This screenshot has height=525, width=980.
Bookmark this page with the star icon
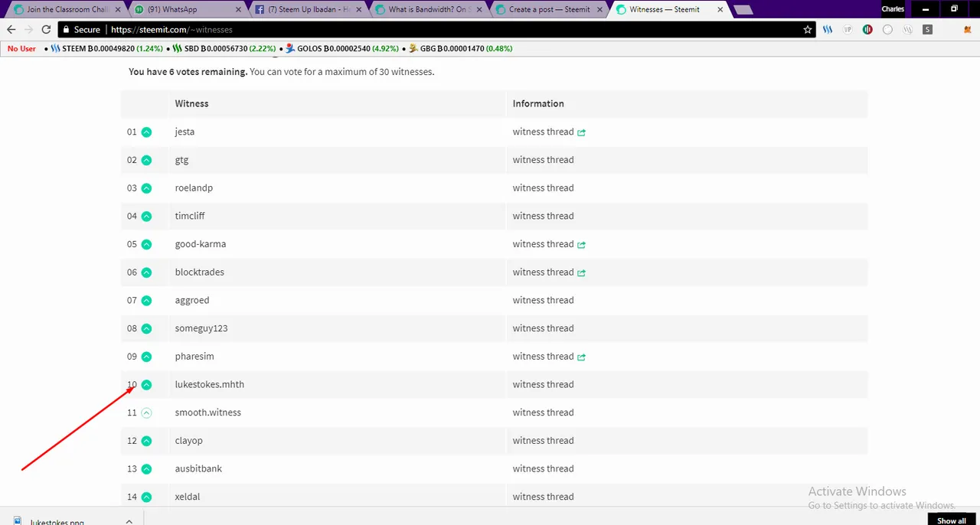808,29
